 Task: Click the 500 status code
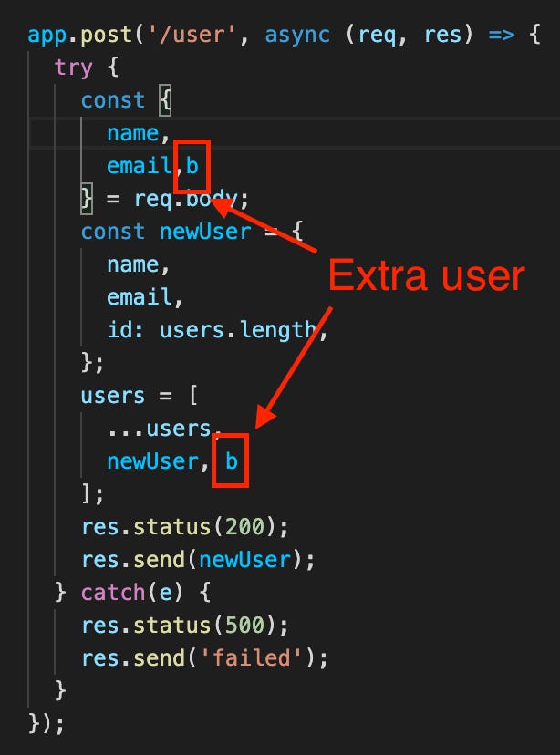click(245, 625)
